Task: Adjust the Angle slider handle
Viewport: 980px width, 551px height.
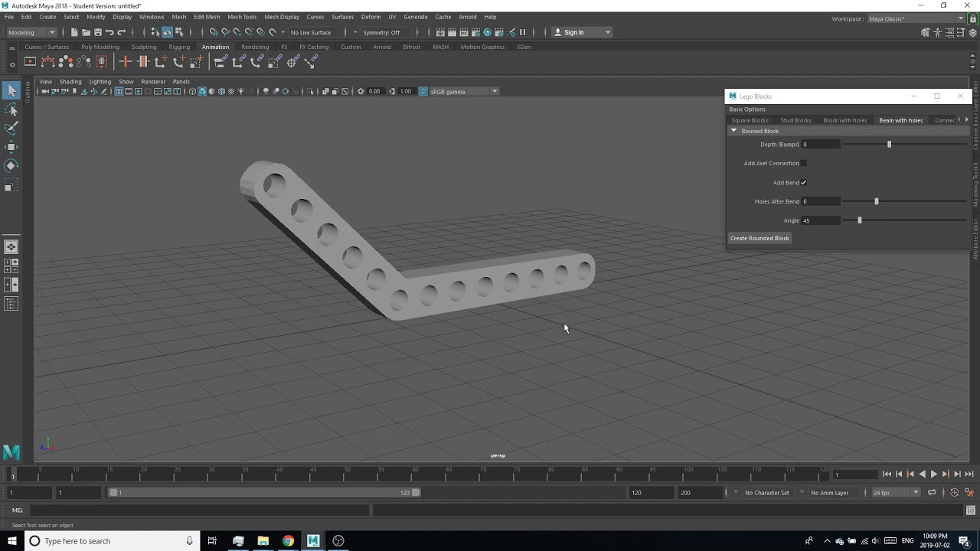Action: pos(859,220)
